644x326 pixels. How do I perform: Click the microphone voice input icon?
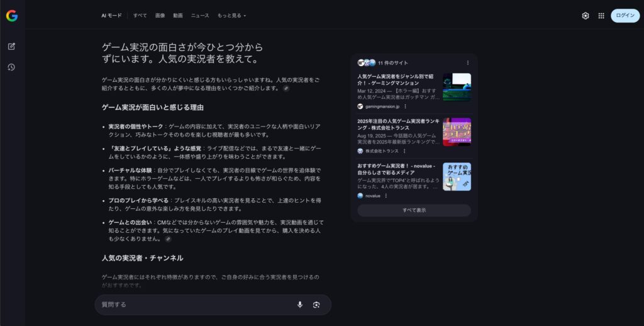pos(299,305)
